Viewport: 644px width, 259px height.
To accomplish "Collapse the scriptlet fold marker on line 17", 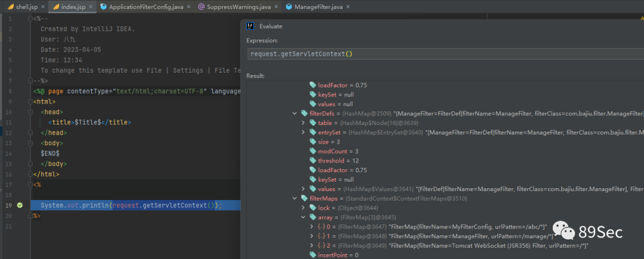I will pyautogui.click(x=30, y=185).
